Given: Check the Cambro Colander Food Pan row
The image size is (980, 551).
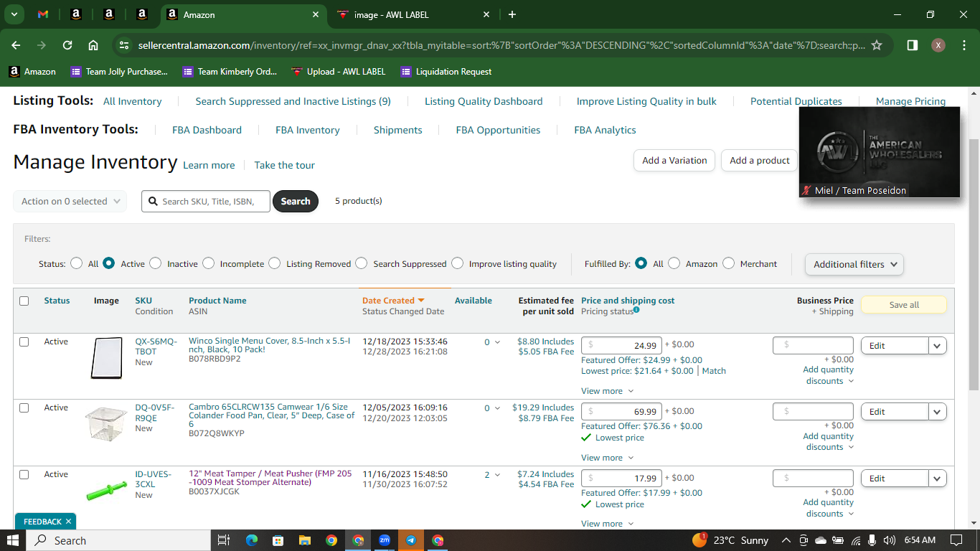Looking at the screenshot, I should [x=24, y=408].
